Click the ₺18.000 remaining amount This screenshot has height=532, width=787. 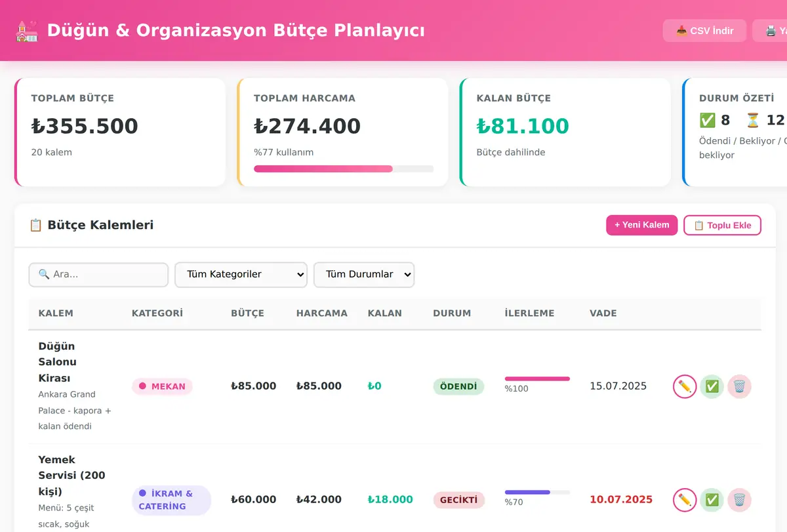point(390,500)
